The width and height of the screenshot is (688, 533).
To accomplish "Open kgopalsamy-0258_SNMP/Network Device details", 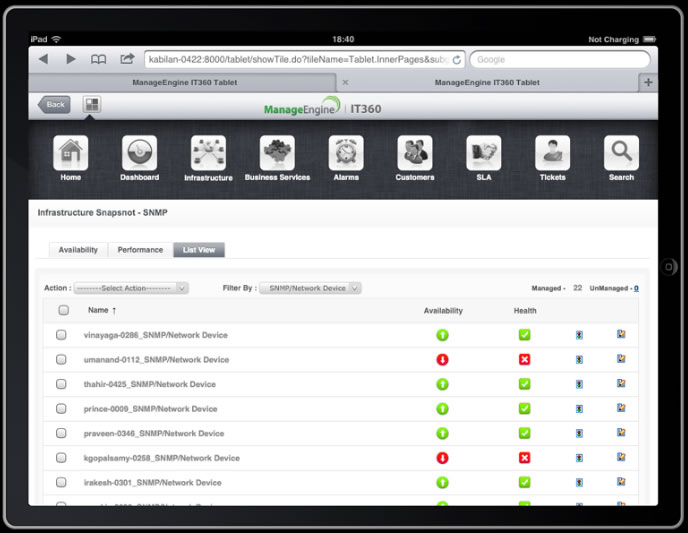I will pos(161,458).
